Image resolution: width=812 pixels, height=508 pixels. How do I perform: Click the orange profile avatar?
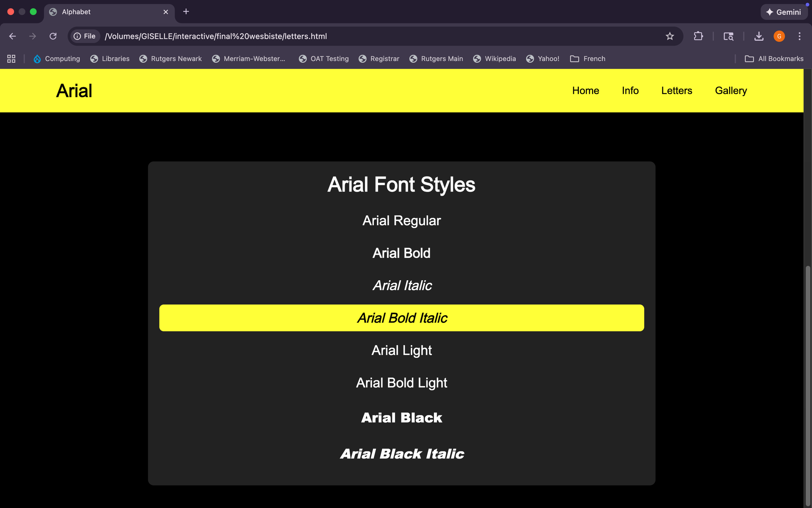tap(779, 36)
